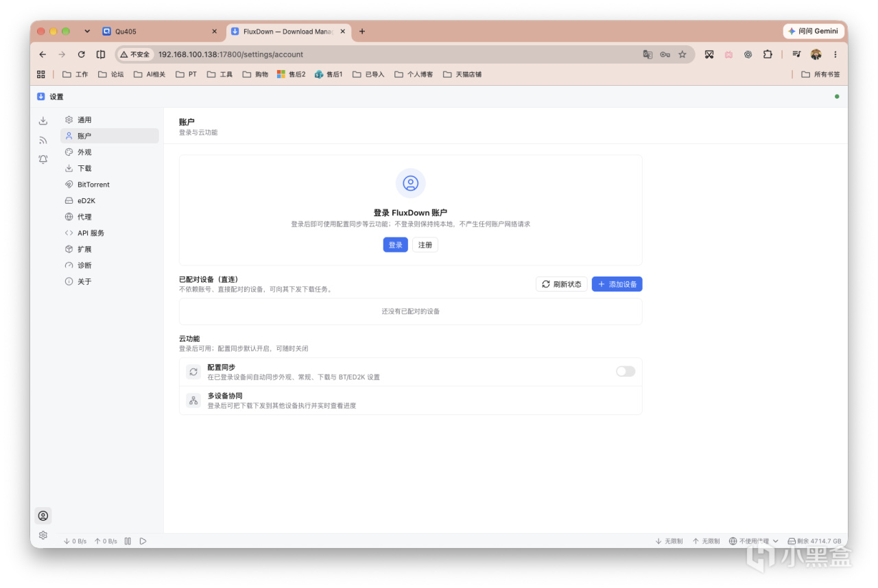Open the Chrome three-dot menu
Image resolution: width=878 pixels, height=588 pixels.
point(835,54)
